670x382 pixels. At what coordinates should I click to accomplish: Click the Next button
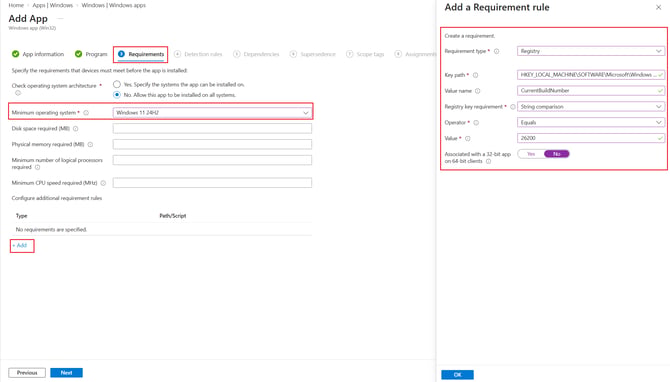coord(66,373)
